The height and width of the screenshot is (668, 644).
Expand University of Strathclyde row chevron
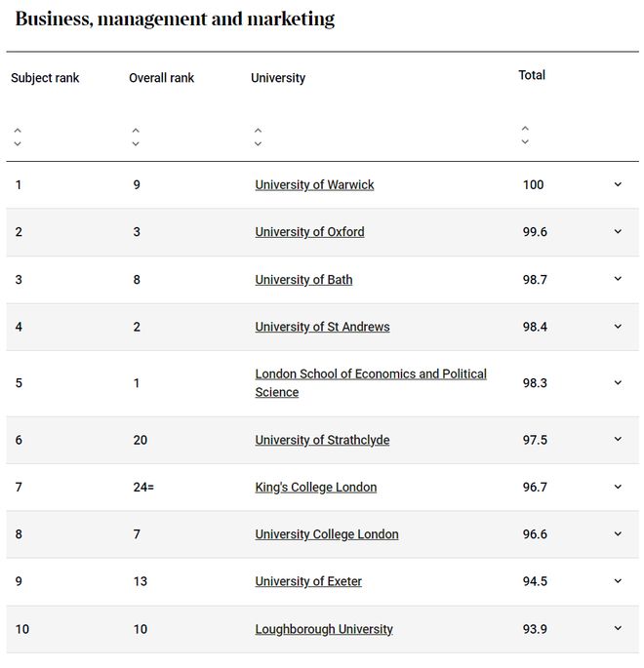[618, 439]
